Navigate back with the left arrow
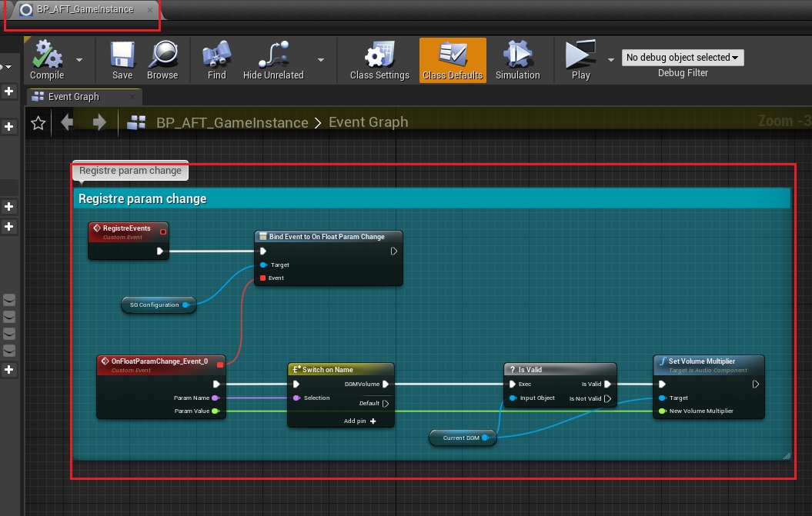The image size is (812, 516). [x=68, y=123]
